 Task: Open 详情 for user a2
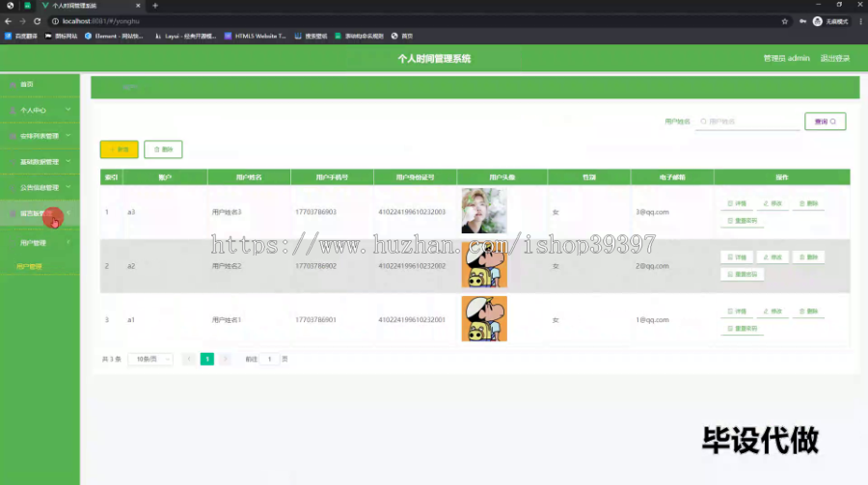coord(737,257)
